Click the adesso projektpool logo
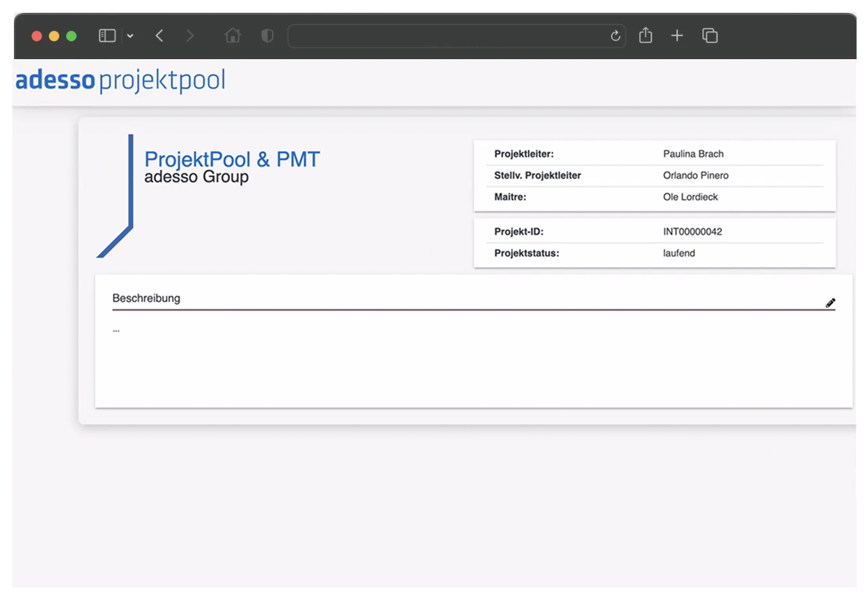 point(120,81)
